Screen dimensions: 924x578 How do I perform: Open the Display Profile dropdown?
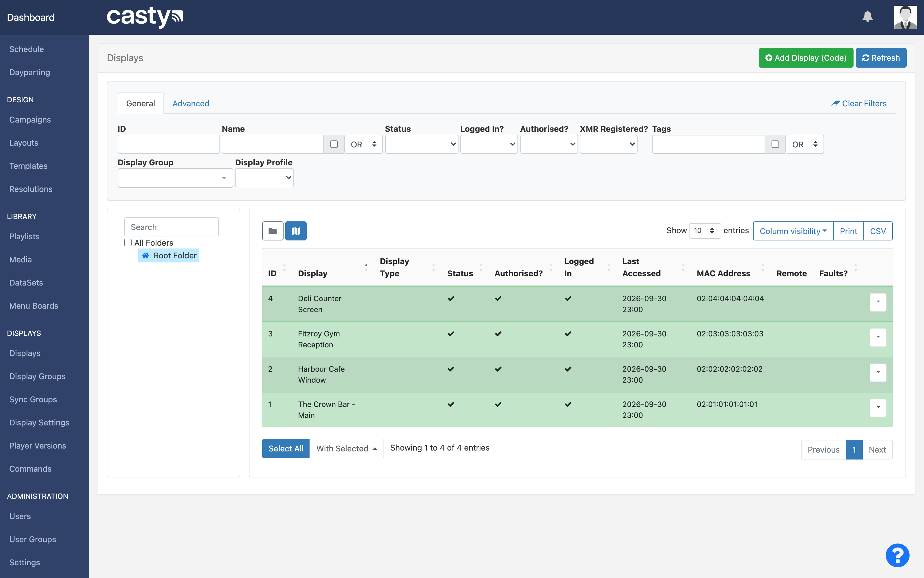[x=264, y=178]
